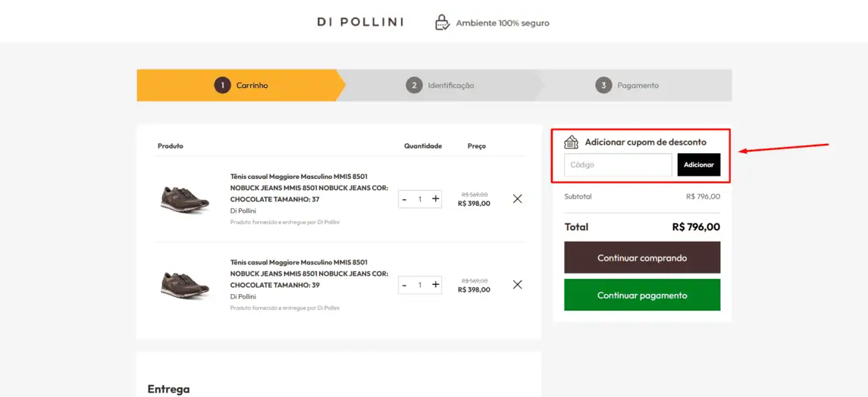Increase quantity of size 39 shoe

tap(436, 284)
